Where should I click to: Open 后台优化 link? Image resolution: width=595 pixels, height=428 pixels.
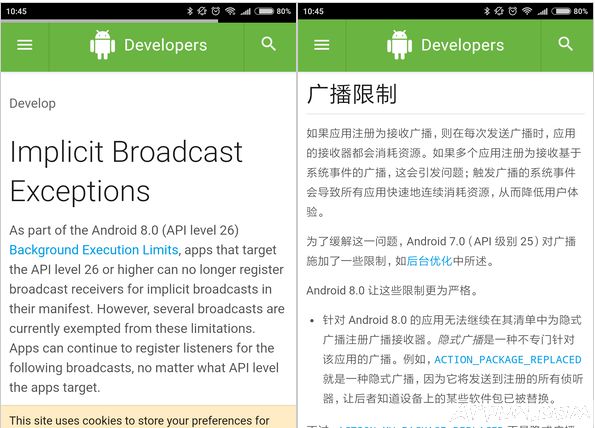point(429,261)
